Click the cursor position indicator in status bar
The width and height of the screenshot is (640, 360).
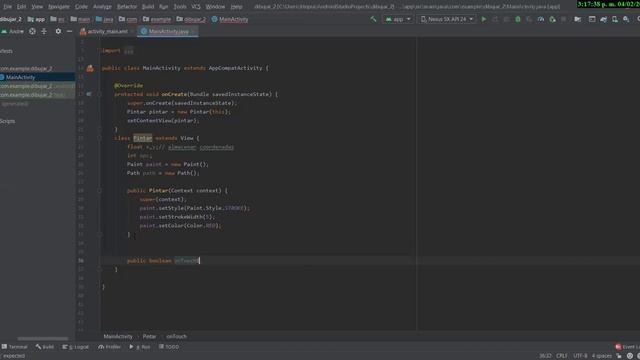(545, 356)
